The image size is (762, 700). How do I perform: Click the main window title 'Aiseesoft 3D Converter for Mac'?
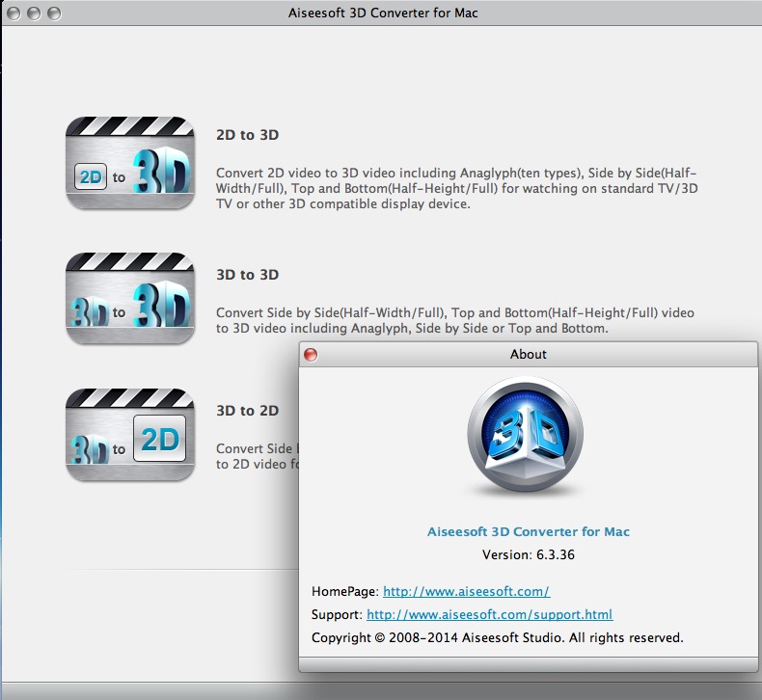(383, 13)
